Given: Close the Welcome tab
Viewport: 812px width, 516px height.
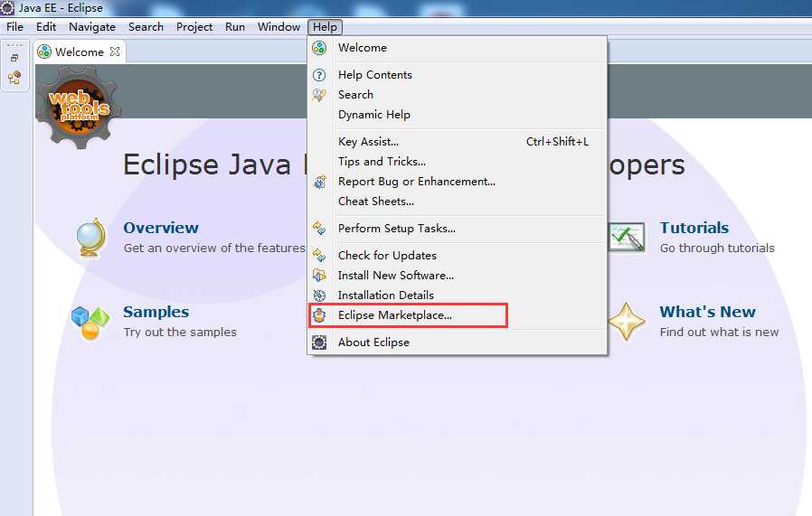Looking at the screenshot, I should 115,52.
